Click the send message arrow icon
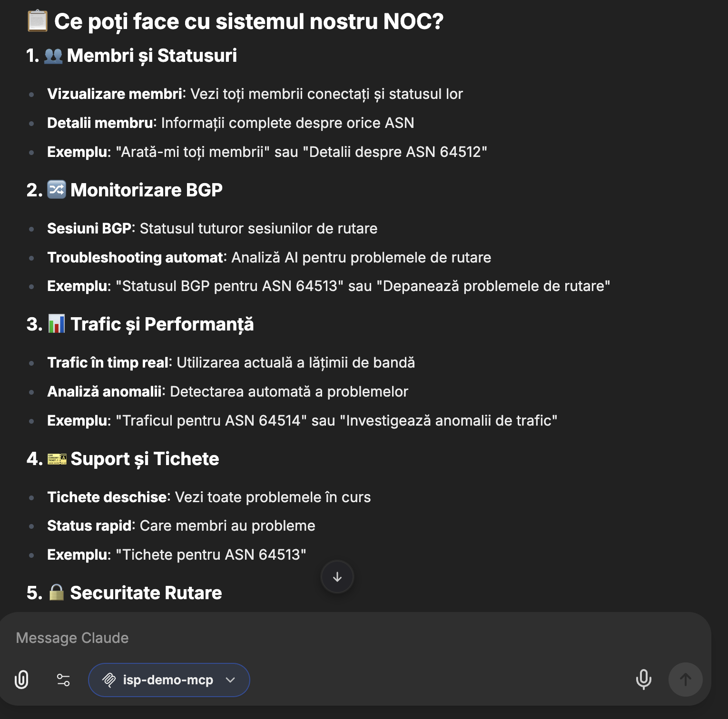This screenshot has width=728, height=719. (686, 680)
